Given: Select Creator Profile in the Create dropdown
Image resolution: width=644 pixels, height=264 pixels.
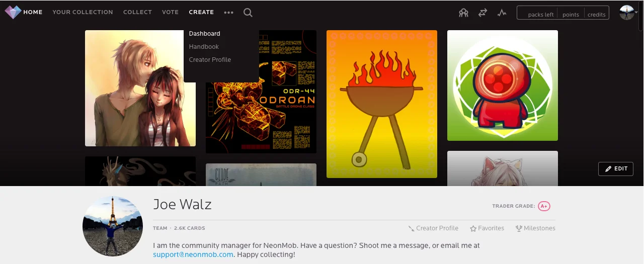Looking at the screenshot, I should pos(210,60).
